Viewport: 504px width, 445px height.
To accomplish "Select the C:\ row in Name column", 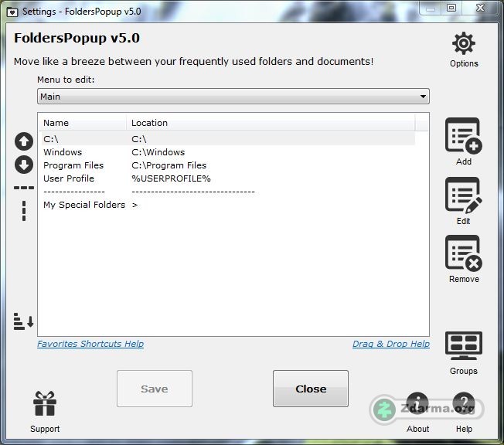I will tap(51, 139).
